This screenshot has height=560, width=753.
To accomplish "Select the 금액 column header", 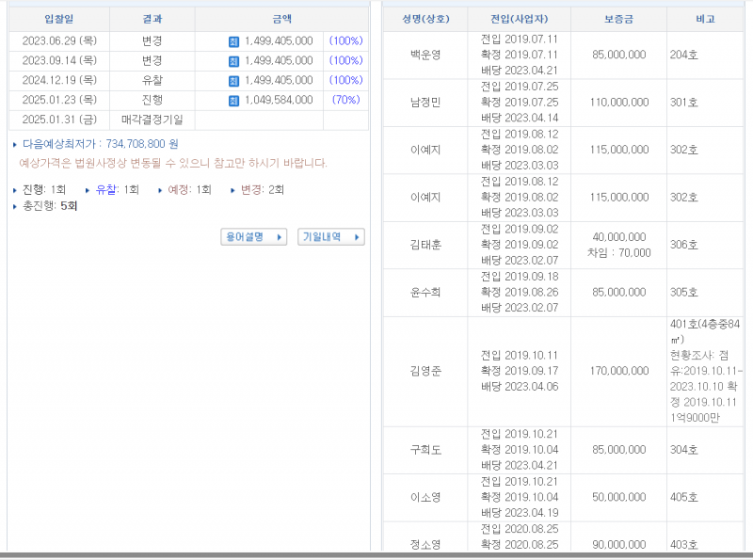I will click(281, 19).
